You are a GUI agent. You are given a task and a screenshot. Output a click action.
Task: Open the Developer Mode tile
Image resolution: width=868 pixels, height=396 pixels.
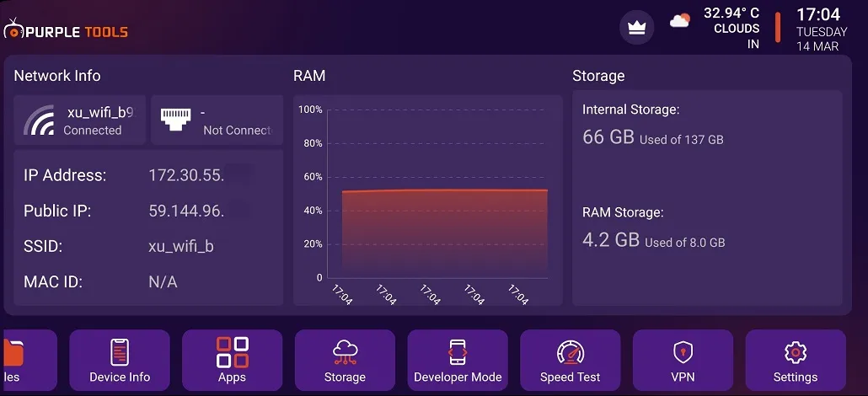pos(458,360)
